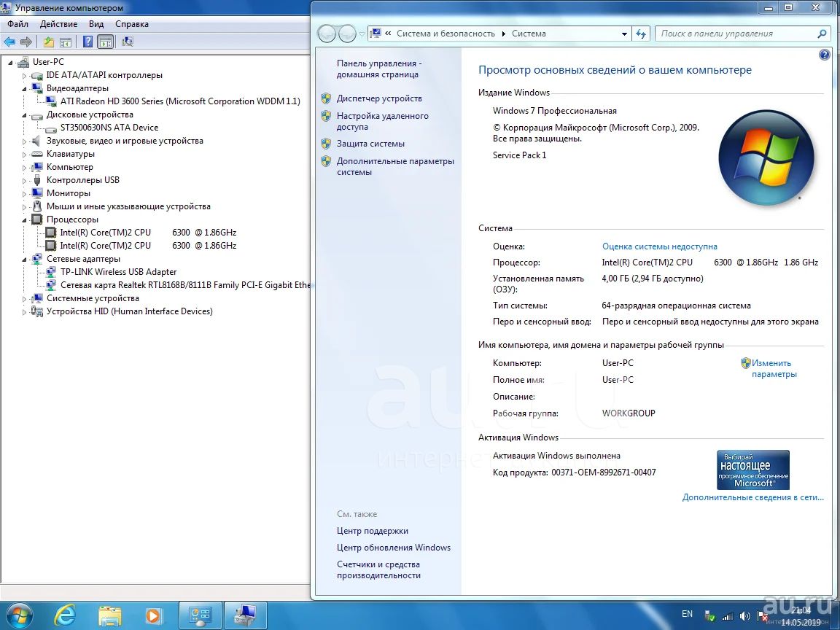Go back using the blue back arrow in Computer Management
The width and height of the screenshot is (840, 630).
click(9, 42)
